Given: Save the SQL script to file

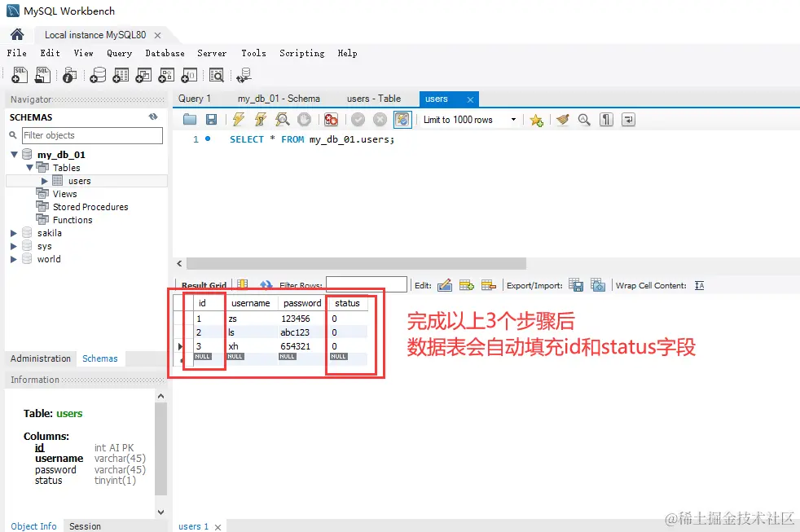Looking at the screenshot, I should (x=211, y=120).
